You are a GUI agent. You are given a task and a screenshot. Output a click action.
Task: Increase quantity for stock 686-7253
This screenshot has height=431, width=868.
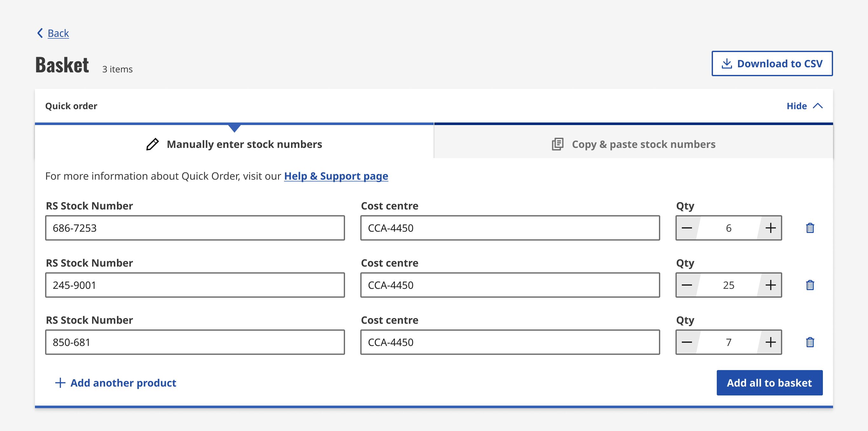[770, 228]
